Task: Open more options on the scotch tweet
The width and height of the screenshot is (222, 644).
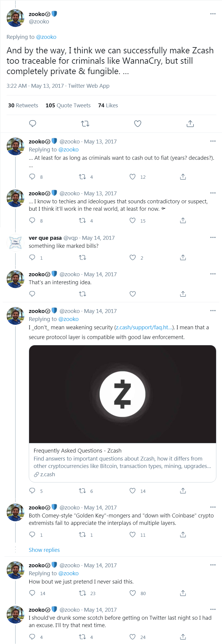Action: pyautogui.click(x=213, y=609)
